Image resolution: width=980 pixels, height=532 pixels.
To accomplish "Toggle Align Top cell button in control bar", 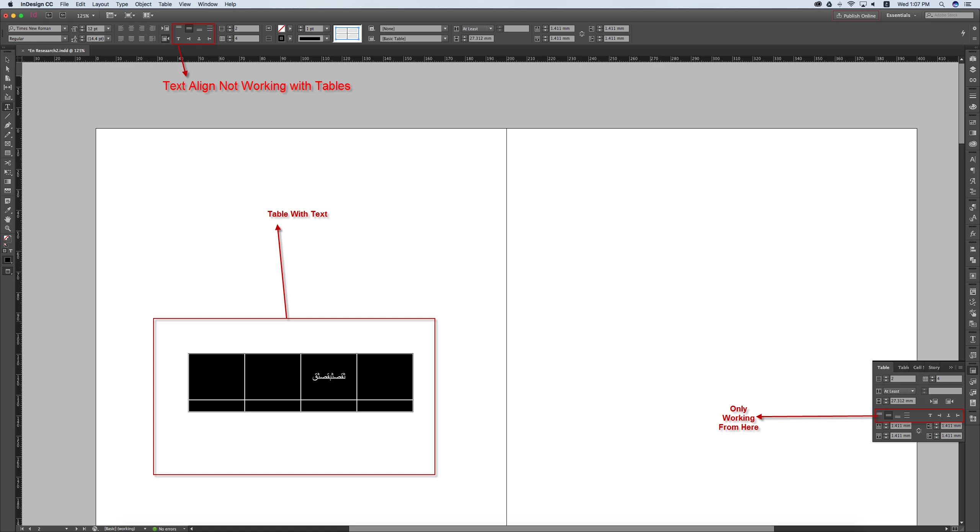I will click(x=179, y=28).
